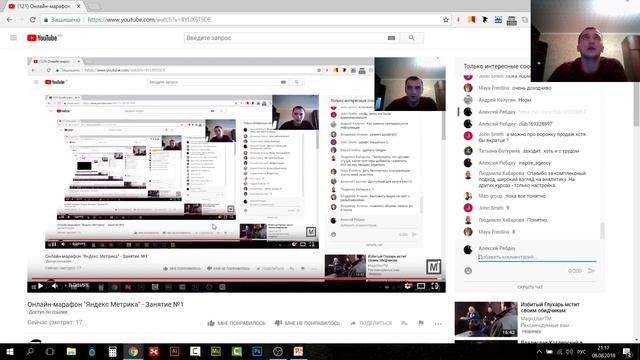Dislike the video with thumbs down

click(307, 323)
